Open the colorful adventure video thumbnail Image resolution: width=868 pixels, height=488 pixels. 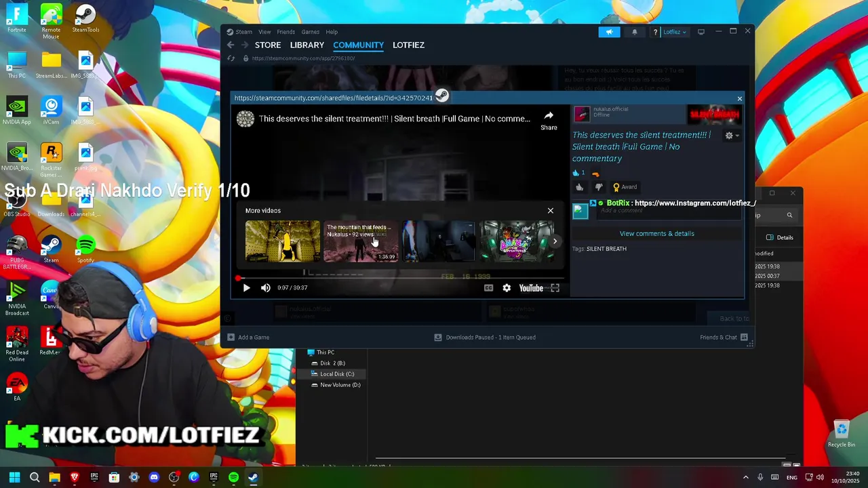[x=517, y=241]
